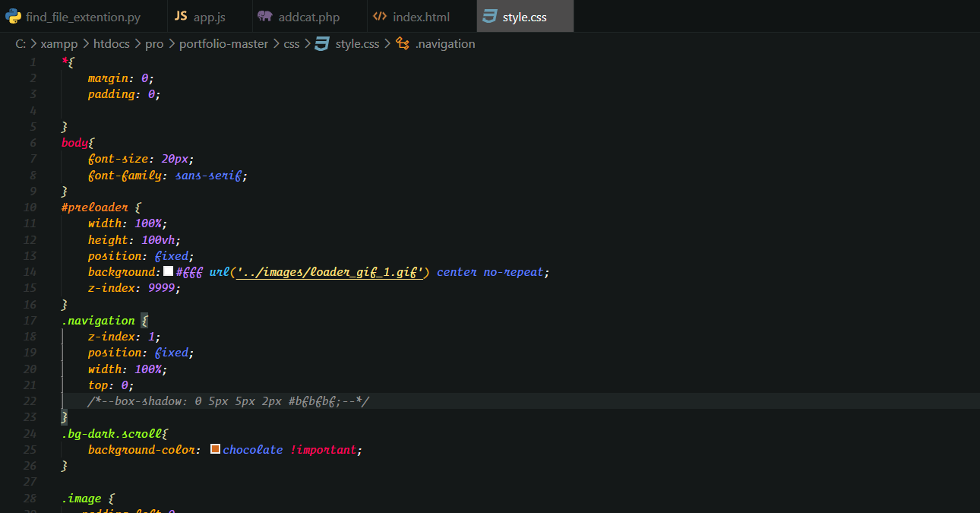
Task: Open the '../images/loader_gif_1.gif' url link
Action: point(330,272)
